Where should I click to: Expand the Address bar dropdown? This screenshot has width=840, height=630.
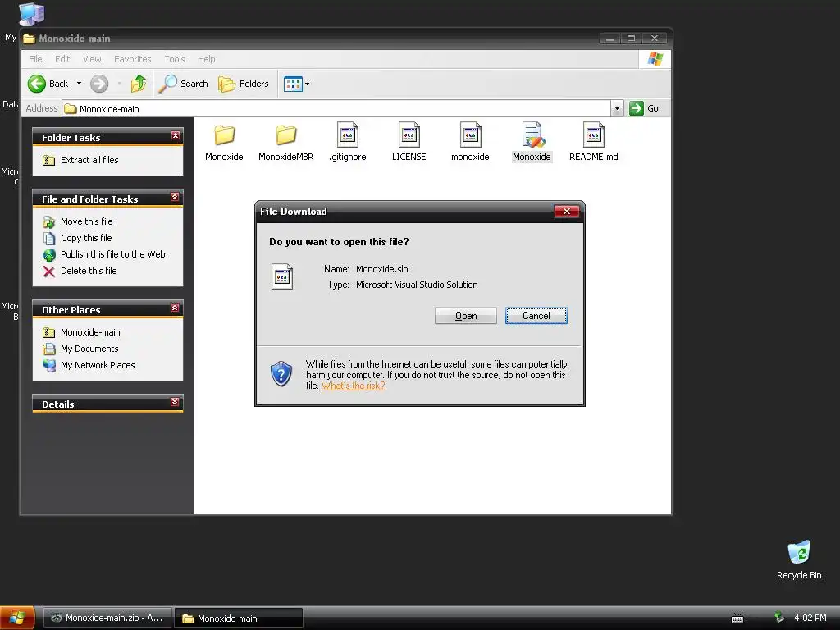617,109
